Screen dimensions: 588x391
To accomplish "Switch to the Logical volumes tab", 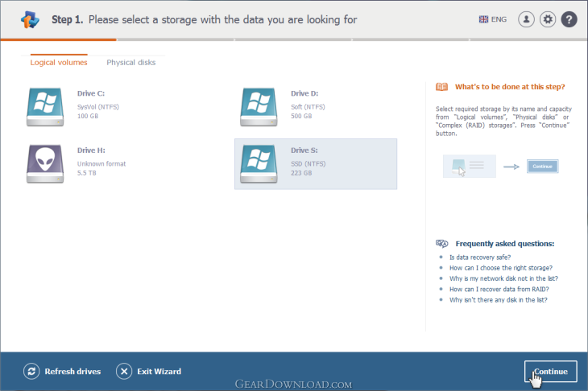I will pyautogui.click(x=59, y=62).
